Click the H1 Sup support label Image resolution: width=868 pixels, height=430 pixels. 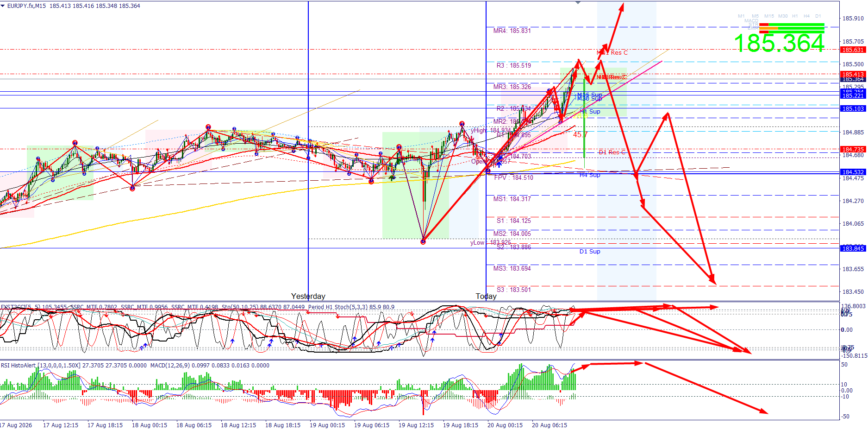591,112
